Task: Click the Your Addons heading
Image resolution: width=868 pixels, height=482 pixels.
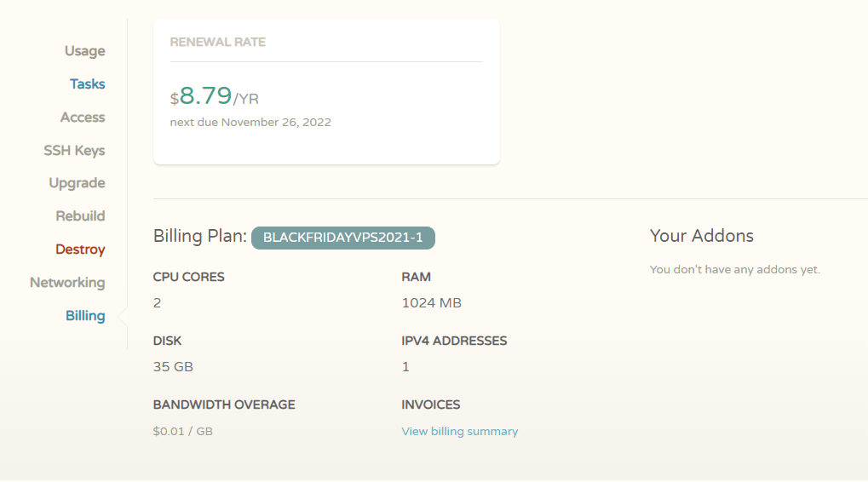Action: tap(701, 236)
